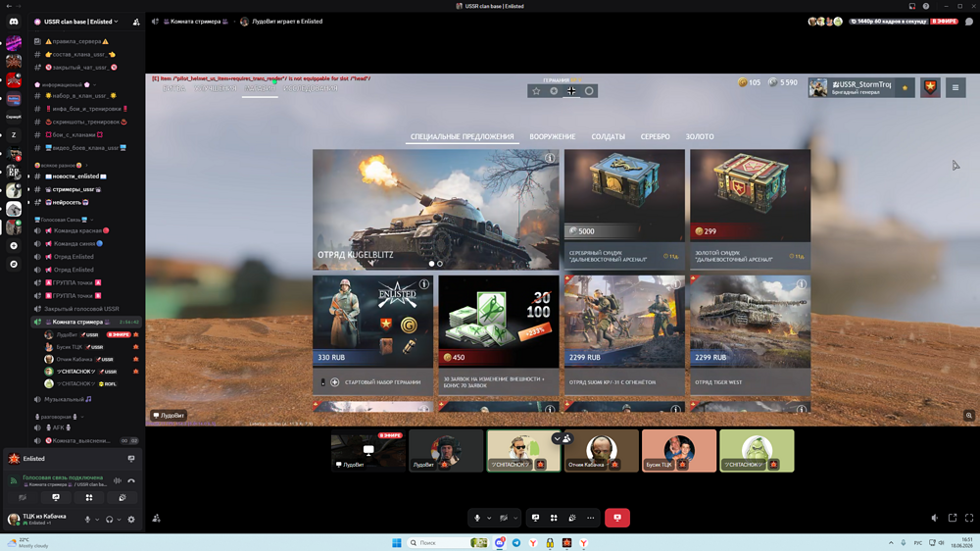980x551 pixels.
Task: Open game hamburger menu in stream
Action: pyautogui.click(x=955, y=88)
